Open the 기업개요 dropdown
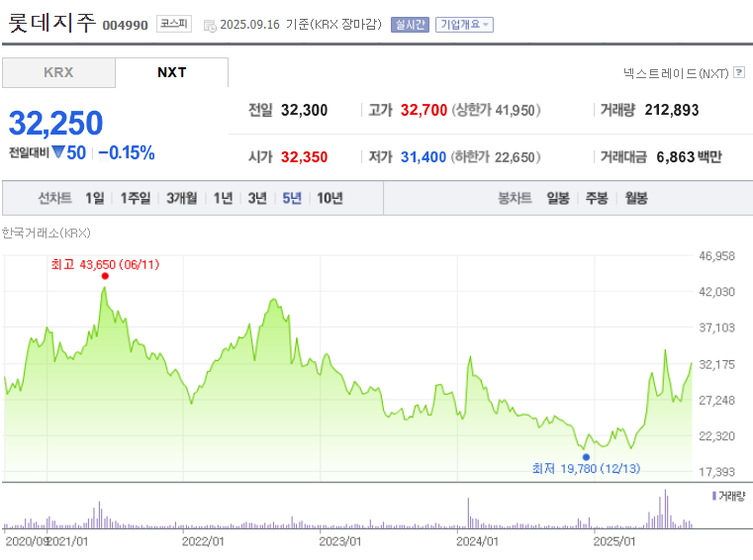Viewport: 753px width, 560px height. coord(464,25)
